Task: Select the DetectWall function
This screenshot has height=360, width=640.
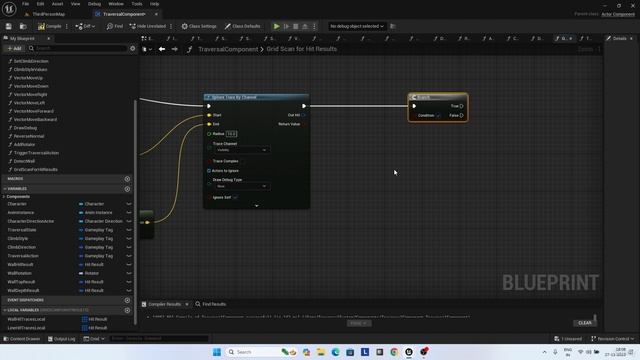Action: coord(24,161)
